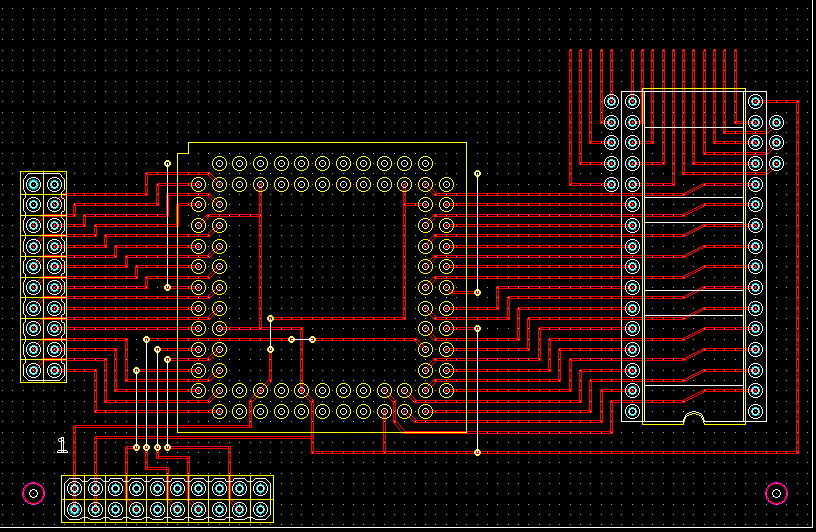Select via at top of tall jumper right of PGA socket
816x532 pixels.
coord(477,173)
